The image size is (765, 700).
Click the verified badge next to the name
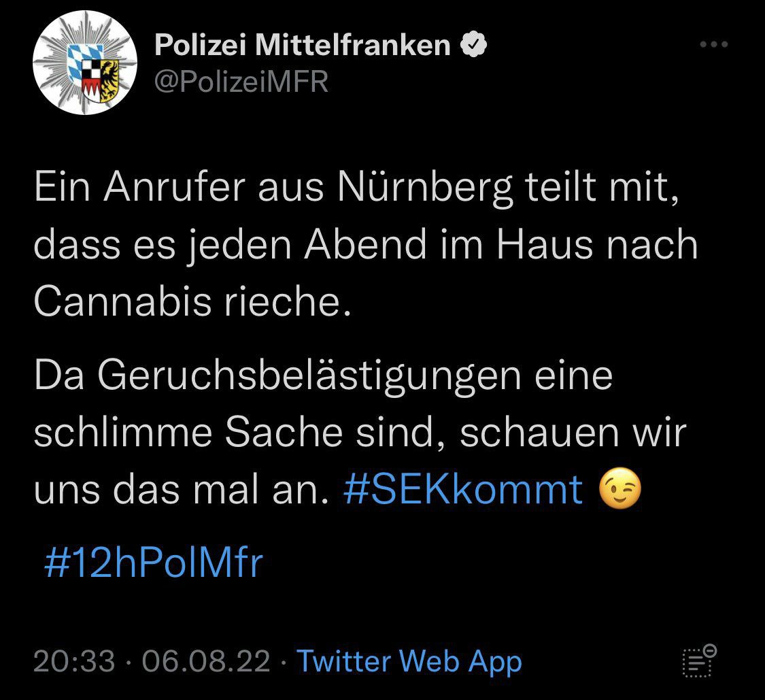click(473, 46)
